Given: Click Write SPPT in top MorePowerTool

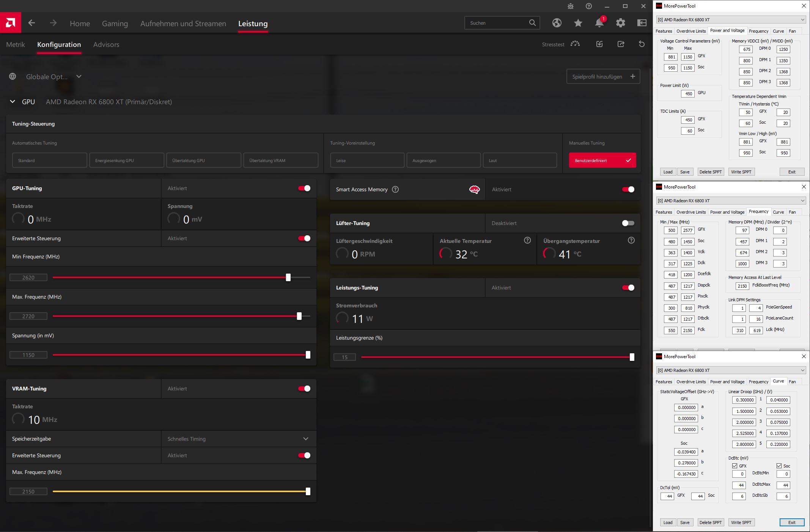Looking at the screenshot, I should [x=741, y=172].
